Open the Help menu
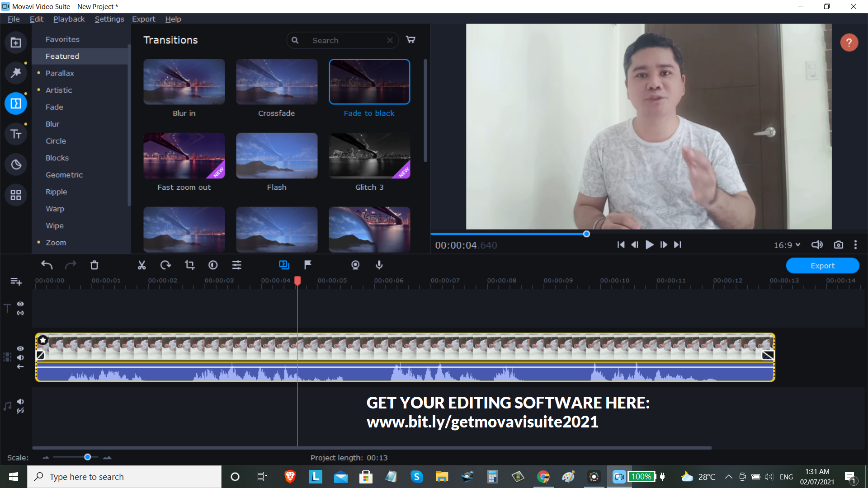This screenshot has height=488, width=868. (173, 19)
